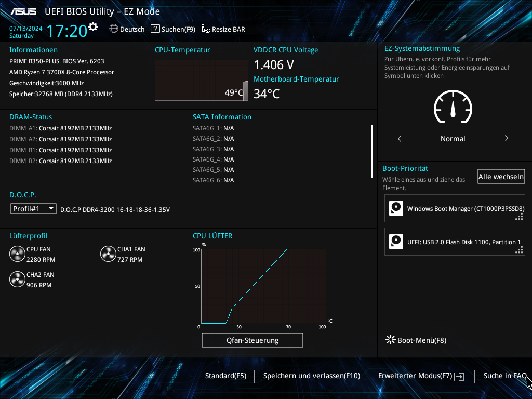Open the time settings gear icon
532x399 pixels.
coord(93,27)
